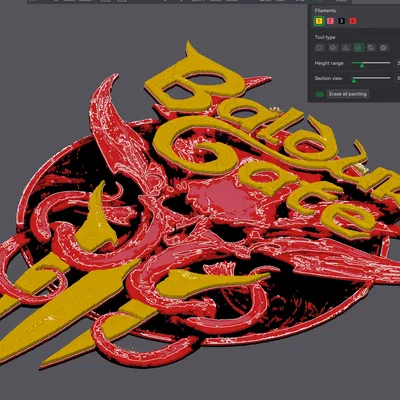
Task: Choose black filament 3
Action: pyautogui.click(x=341, y=21)
